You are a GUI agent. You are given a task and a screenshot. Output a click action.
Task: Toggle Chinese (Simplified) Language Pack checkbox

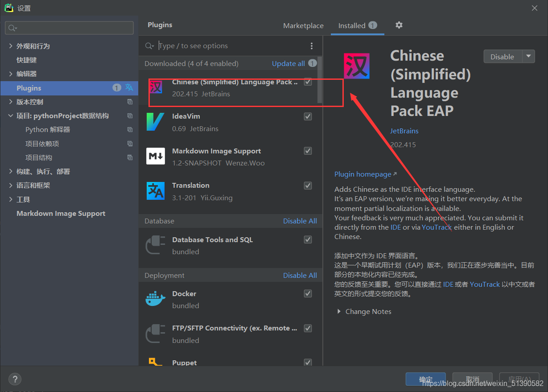(308, 82)
